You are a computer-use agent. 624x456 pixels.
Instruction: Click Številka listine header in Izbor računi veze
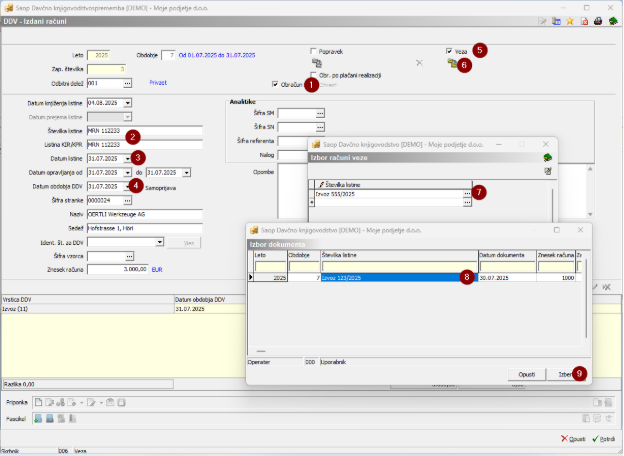[x=393, y=185]
